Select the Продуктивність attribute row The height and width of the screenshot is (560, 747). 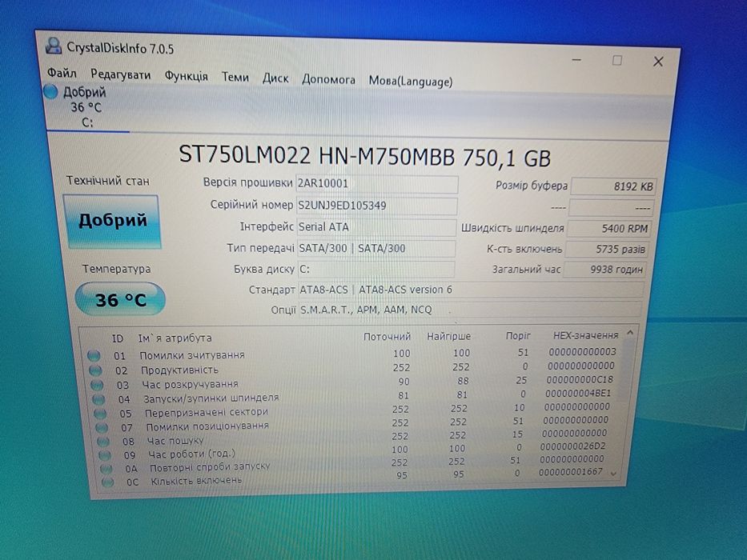tap(352, 368)
